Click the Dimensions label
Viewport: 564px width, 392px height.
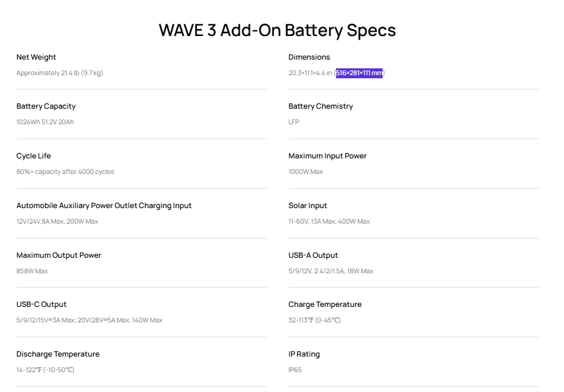click(309, 57)
